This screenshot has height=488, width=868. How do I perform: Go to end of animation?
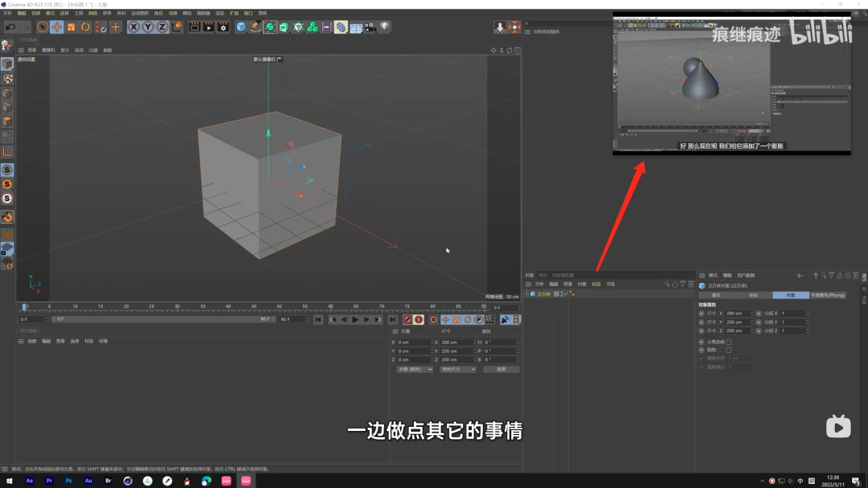coord(392,320)
